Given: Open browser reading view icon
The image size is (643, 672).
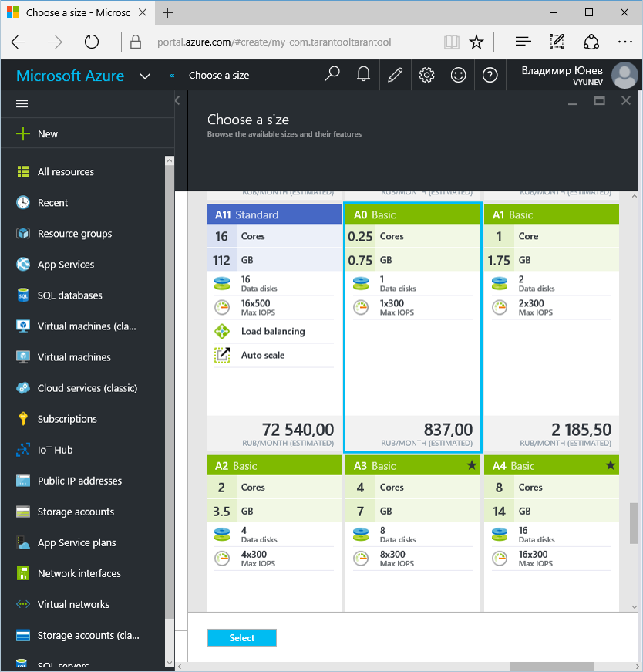Looking at the screenshot, I should coord(452,42).
